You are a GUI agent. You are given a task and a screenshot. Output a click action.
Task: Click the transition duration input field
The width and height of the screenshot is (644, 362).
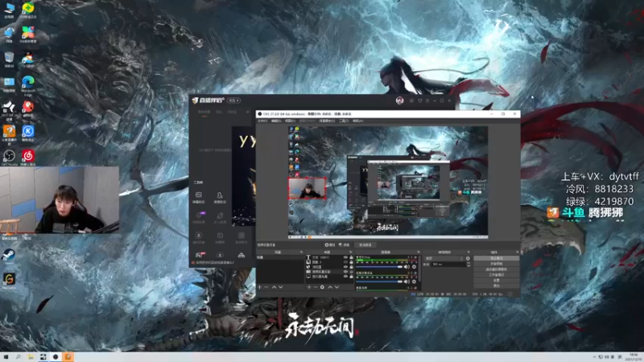click(x=448, y=265)
